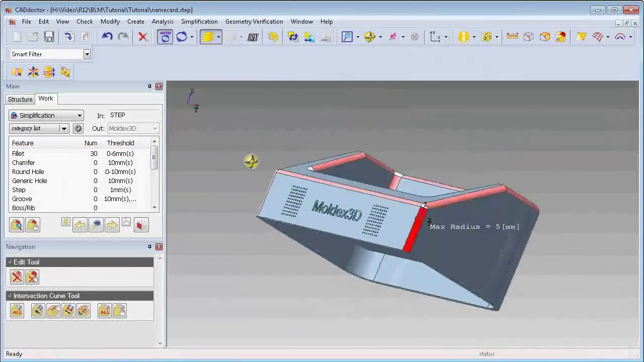The image size is (644, 362).
Task: Click the ruler distance measurement icon
Action: click(512, 37)
